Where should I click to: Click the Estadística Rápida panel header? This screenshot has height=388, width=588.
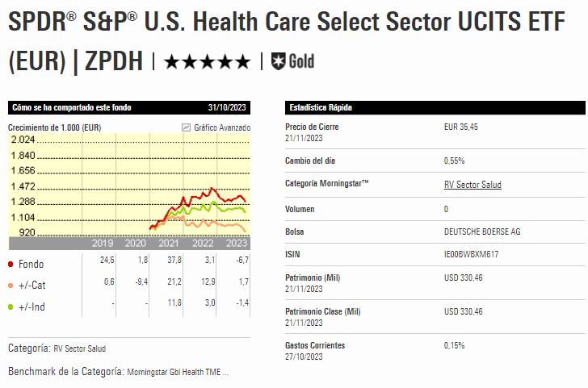(321, 107)
